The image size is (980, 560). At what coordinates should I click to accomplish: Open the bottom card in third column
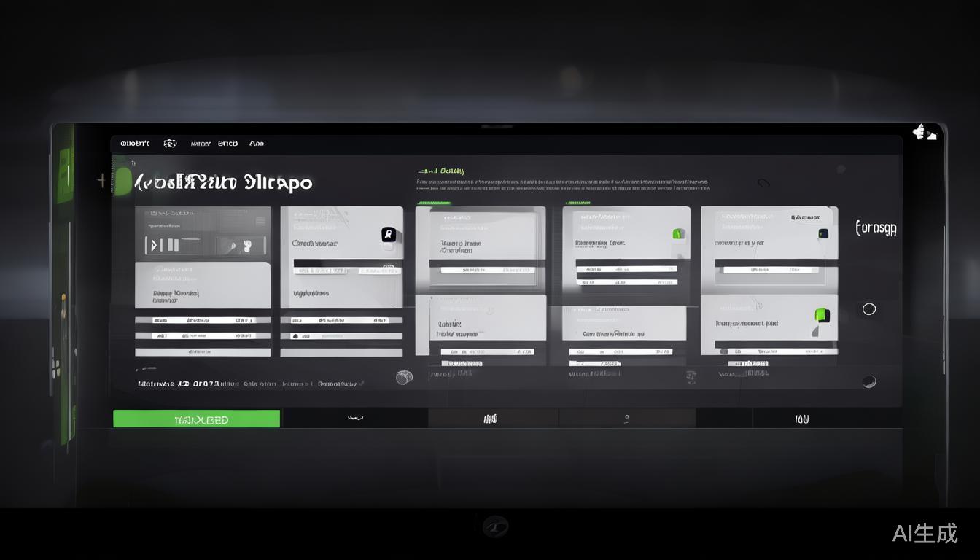[x=481, y=326]
